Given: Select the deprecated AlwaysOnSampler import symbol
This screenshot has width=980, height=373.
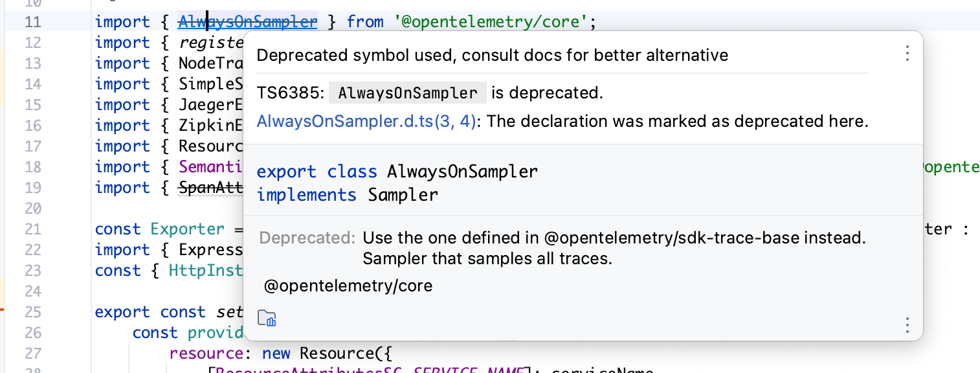Looking at the screenshot, I should click(x=247, y=21).
